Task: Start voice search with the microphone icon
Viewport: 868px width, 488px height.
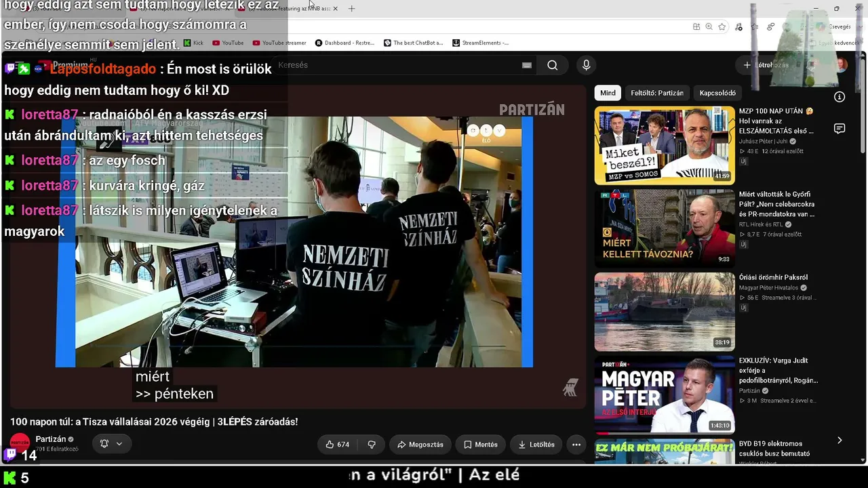Action: coord(587,65)
